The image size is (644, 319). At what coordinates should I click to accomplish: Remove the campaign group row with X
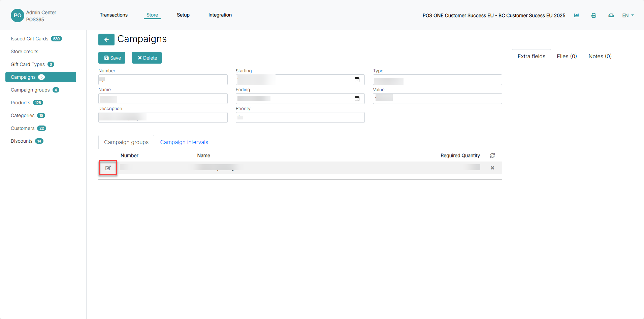tap(492, 168)
